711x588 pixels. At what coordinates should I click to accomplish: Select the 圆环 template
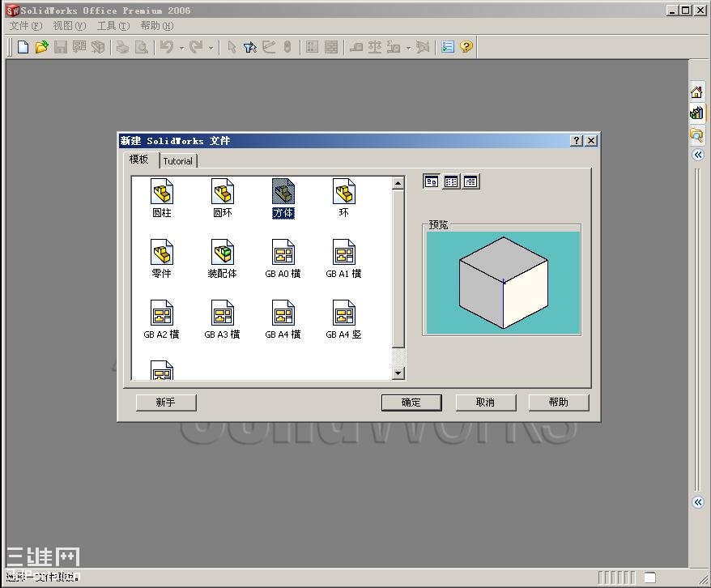(x=223, y=198)
